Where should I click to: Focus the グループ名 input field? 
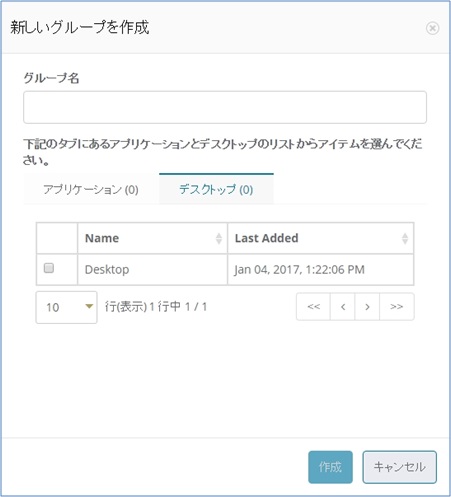[x=225, y=107]
